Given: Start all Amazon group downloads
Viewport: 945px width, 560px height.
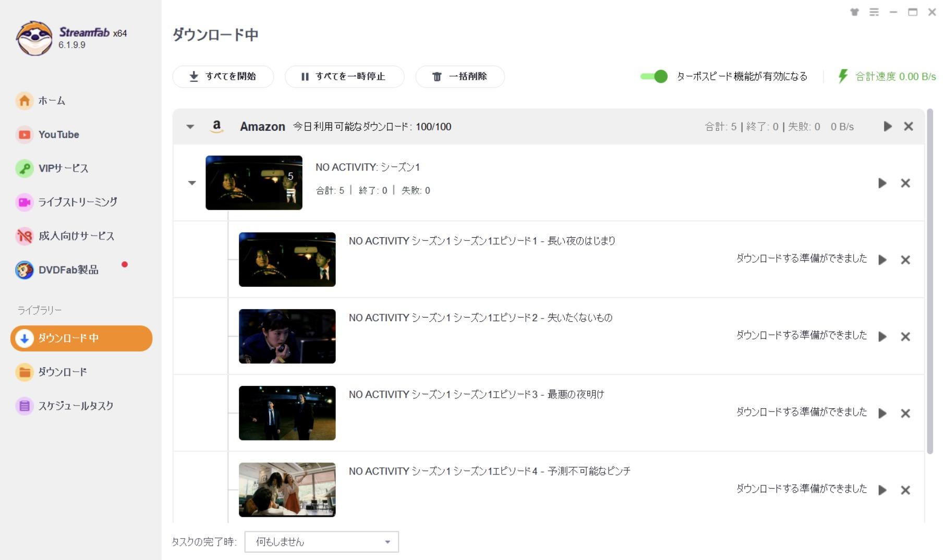Looking at the screenshot, I should point(888,126).
